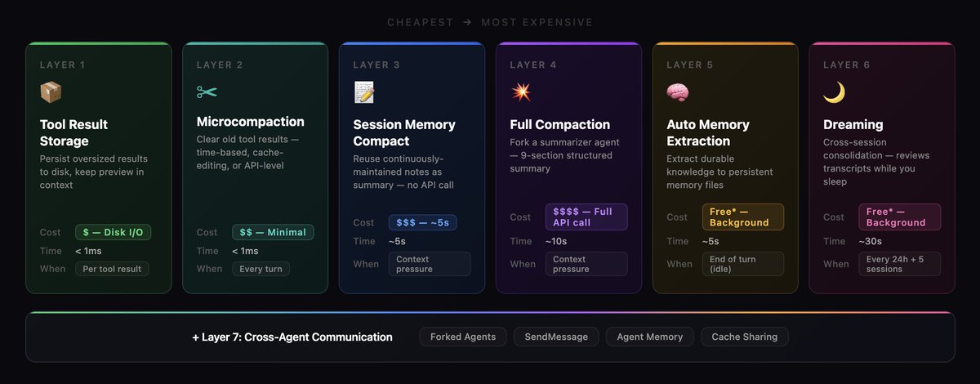980x384 pixels.
Task: Click the 'Layer 7: Cross-Agent Communication' heading
Action: tap(292, 337)
